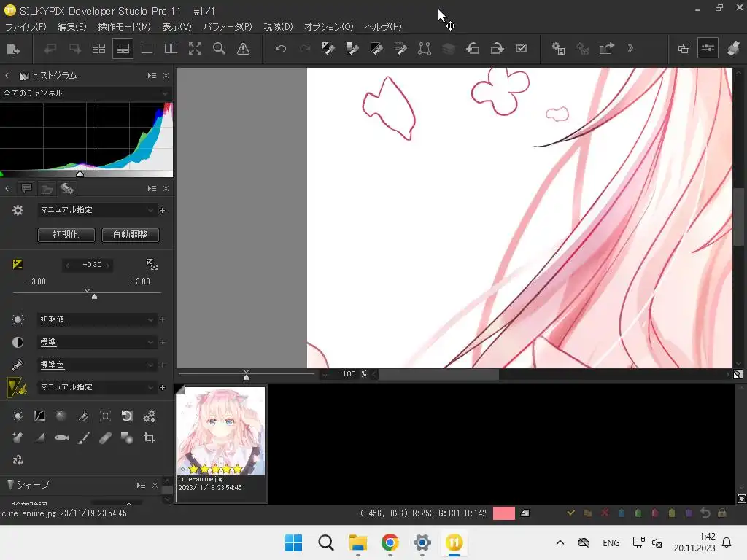Open the 現像(D) menu
The width and height of the screenshot is (747, 560).
point(278,27)
